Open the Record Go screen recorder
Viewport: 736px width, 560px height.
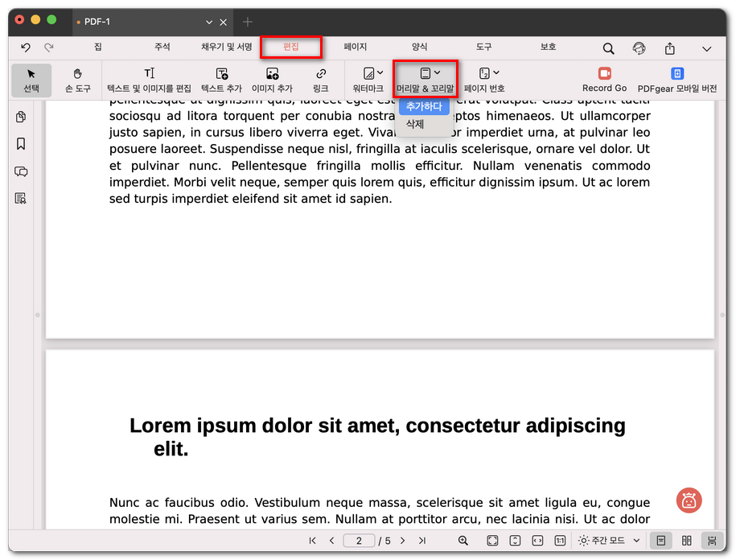[x=604, y=80]
